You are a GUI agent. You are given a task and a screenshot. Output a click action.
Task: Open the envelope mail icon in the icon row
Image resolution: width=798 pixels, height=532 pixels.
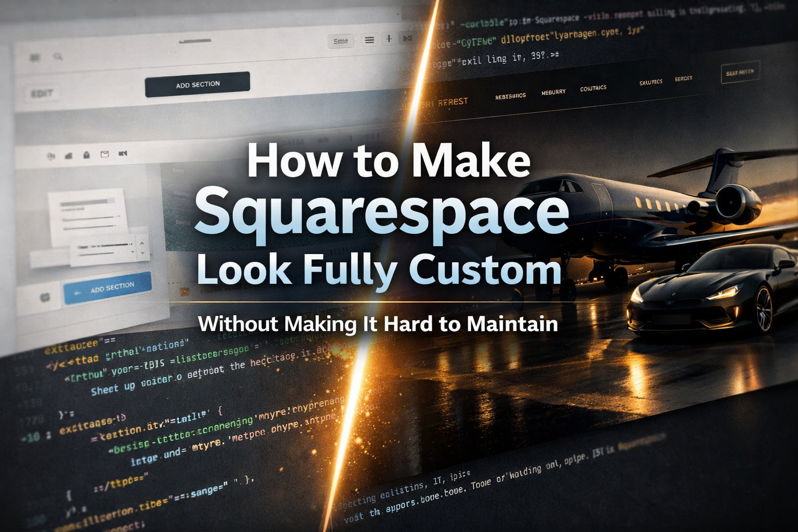tap(105, 154)
